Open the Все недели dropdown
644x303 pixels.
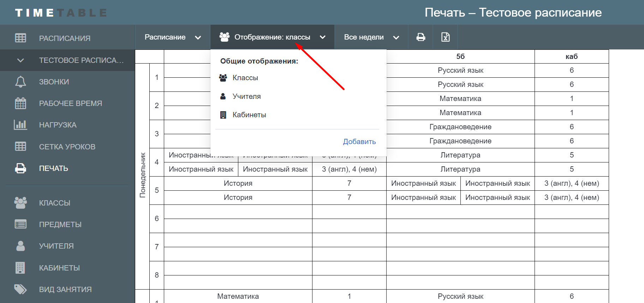pyautogui.click(x=371, y=37)
